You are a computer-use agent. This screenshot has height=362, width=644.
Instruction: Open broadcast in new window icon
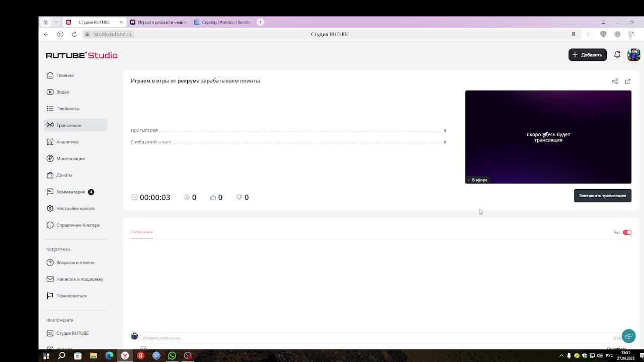pyautogui.click(x=627, y=81)
